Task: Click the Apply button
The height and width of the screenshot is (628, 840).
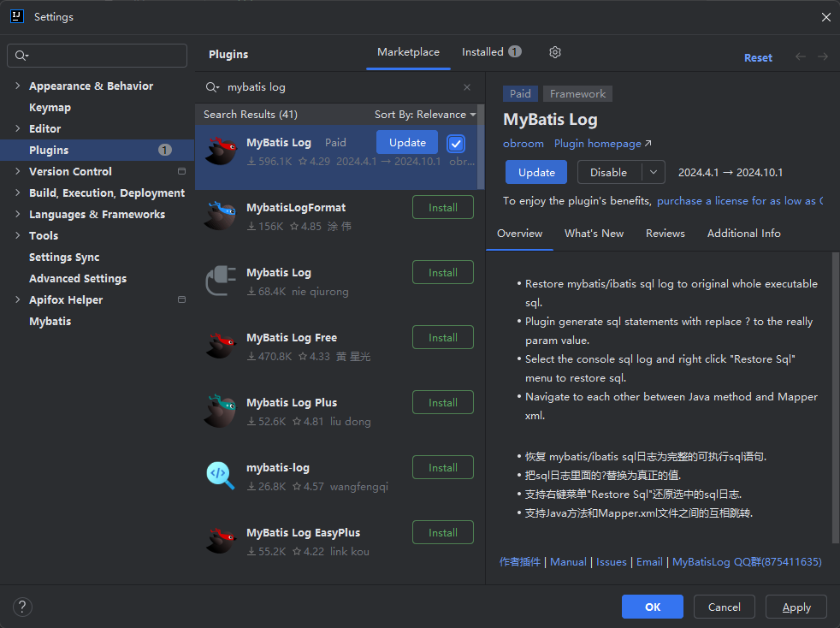Action: [x=796, y=607]
